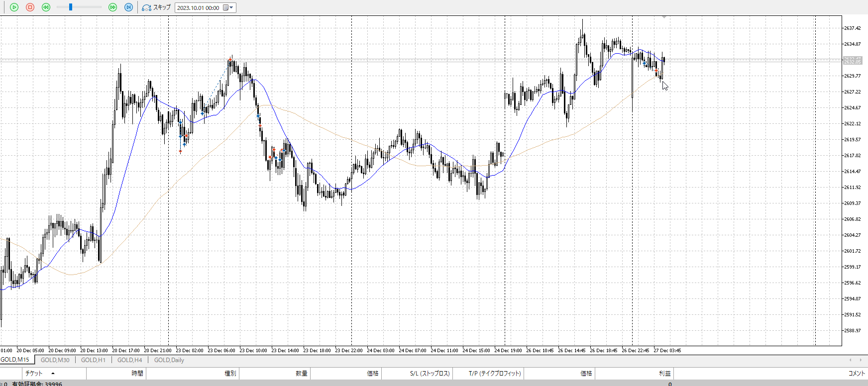Image resolution: width=868 pixels, height=386 pixels.
Task: Click the T/P (テイクプロフィット) column header
Action: (x=494, y=374)
